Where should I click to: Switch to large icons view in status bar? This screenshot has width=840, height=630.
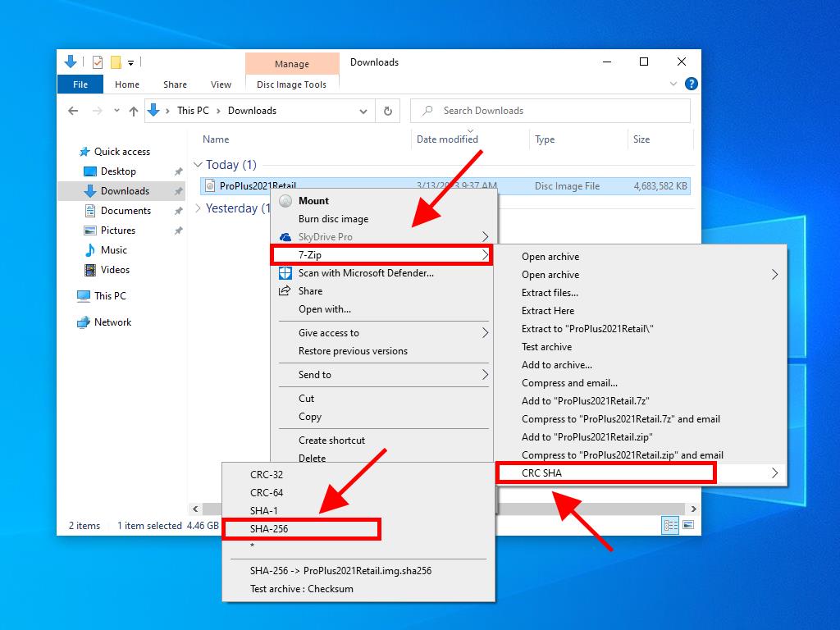[688, 525]
